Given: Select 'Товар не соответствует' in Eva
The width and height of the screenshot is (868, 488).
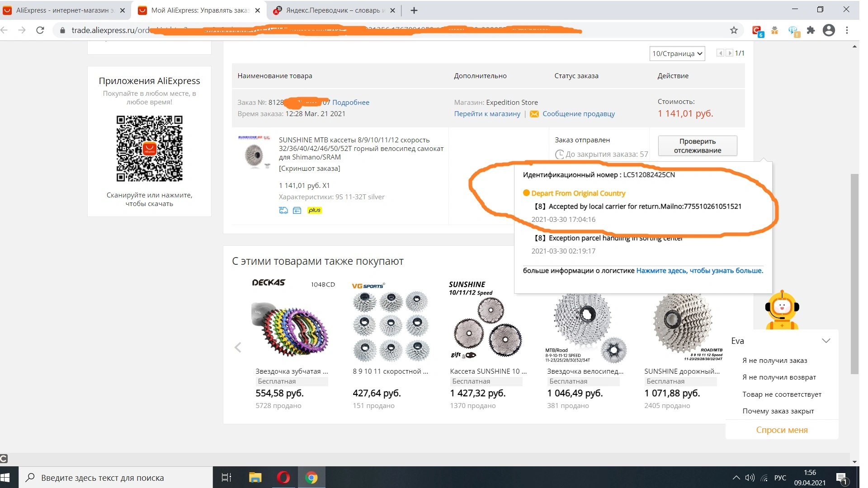Looking at the screenshot, I should [x=782, y=394].
